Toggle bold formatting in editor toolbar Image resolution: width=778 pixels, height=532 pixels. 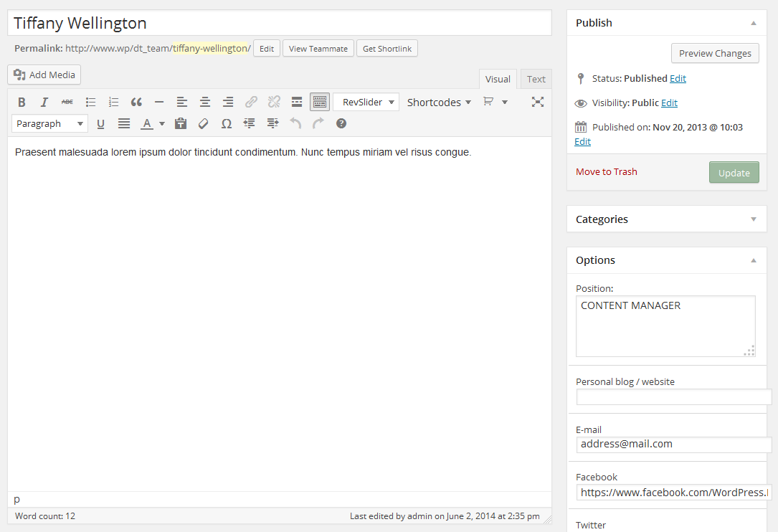(22, 103)
